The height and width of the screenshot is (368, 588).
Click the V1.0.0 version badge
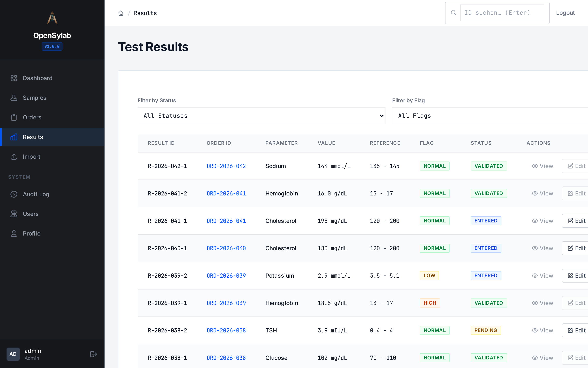[x=52, y=46]
